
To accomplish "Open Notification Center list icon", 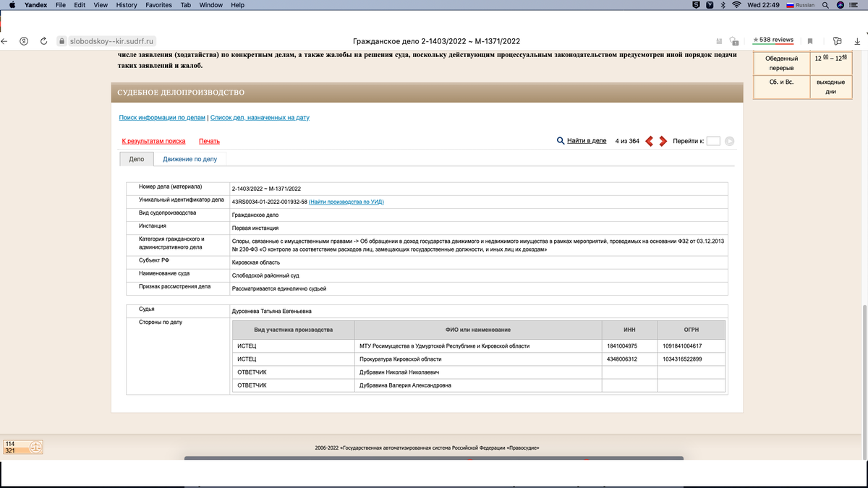I will [854, 5].
